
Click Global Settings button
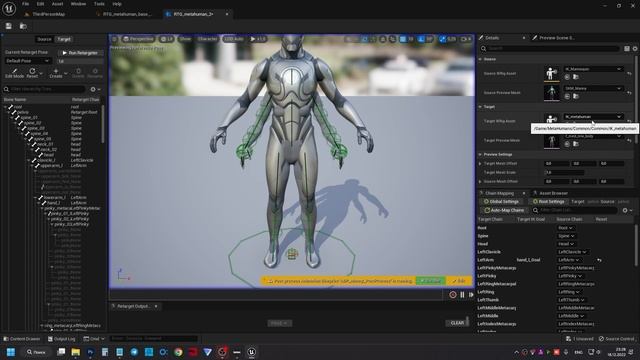coord(501,202)
